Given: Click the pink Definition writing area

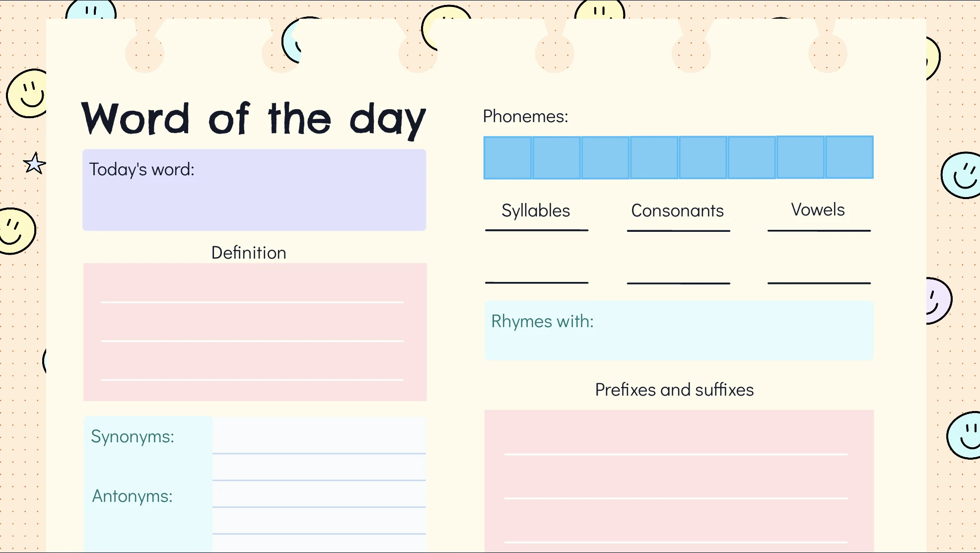Looking at the screenshot, I should 255,332.
